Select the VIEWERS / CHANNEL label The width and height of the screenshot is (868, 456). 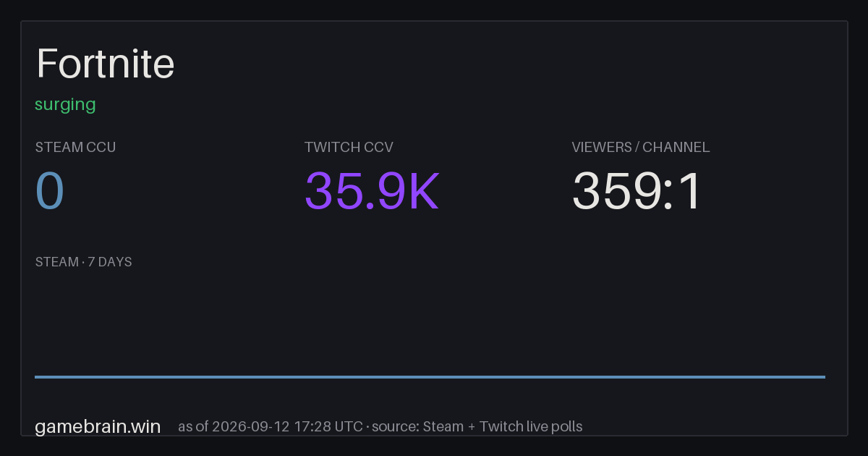641,147
